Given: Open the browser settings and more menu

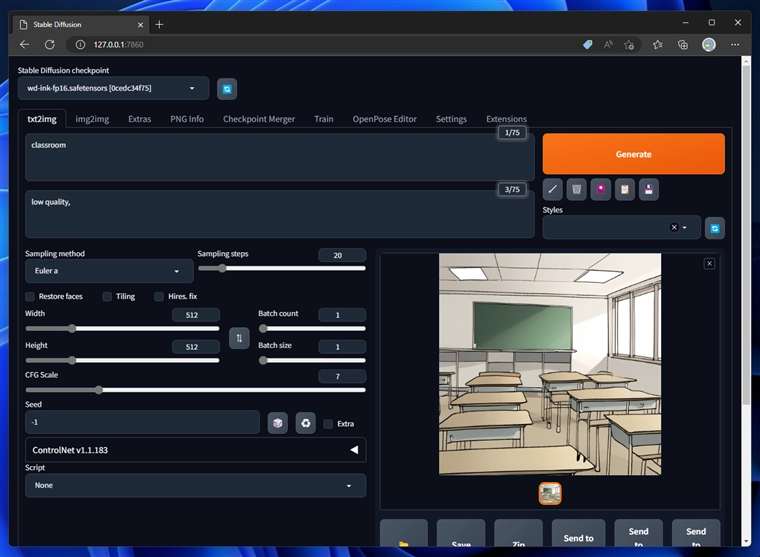Looking at the screenshot, I should (x=735, y=45).
